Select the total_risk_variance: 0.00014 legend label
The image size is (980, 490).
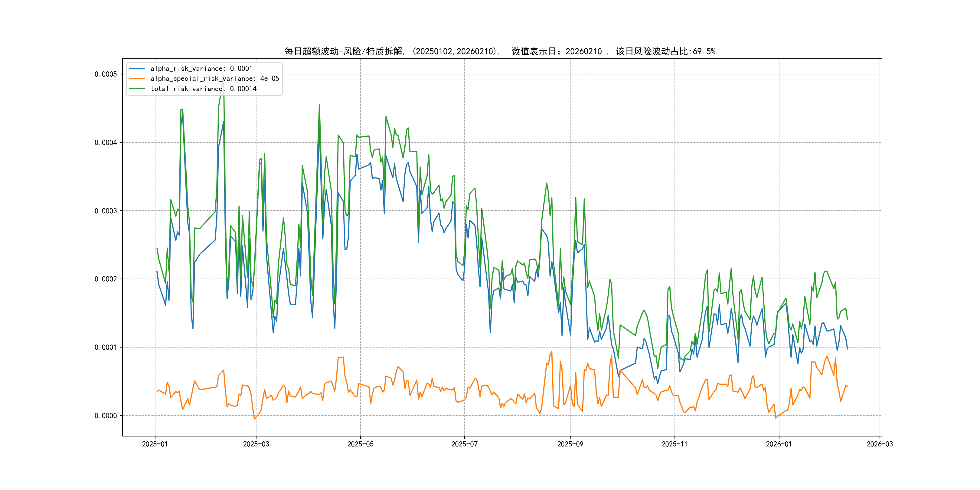tap(204, 89)
